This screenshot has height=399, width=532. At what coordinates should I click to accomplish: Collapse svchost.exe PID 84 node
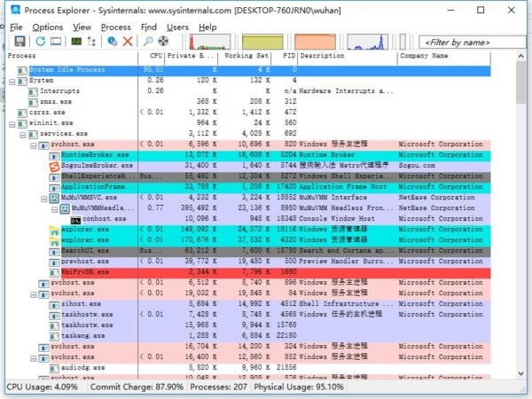[x=34, y=294]
